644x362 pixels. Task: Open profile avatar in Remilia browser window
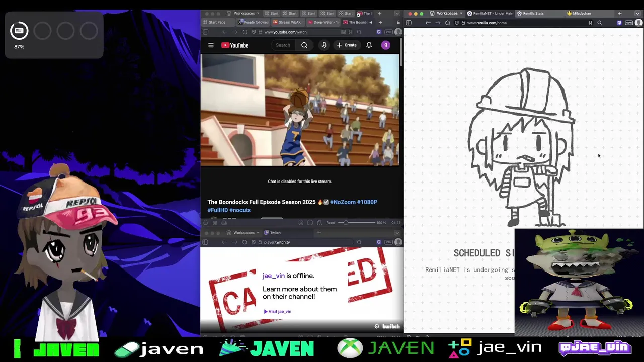pyautogui.click(x=639, y=23)
